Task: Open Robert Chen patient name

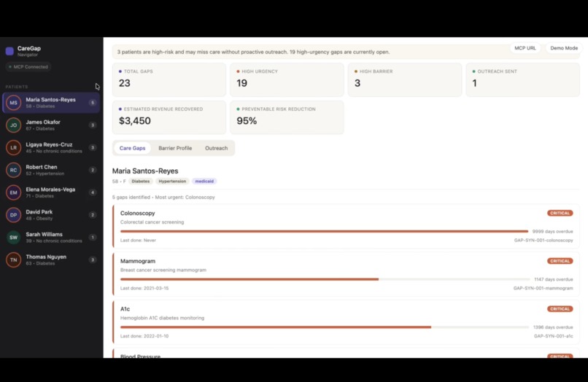Action: pyautogui.click(x=42, y=167)
